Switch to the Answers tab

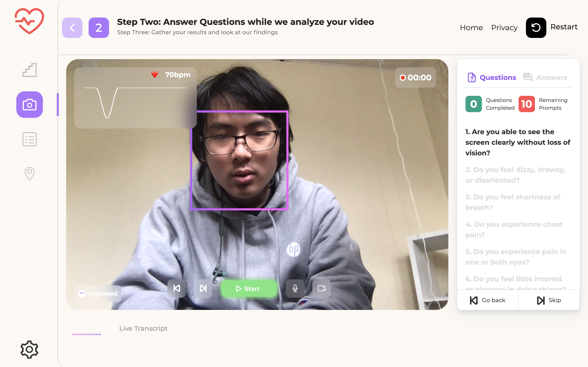click(x=545, y=77)
